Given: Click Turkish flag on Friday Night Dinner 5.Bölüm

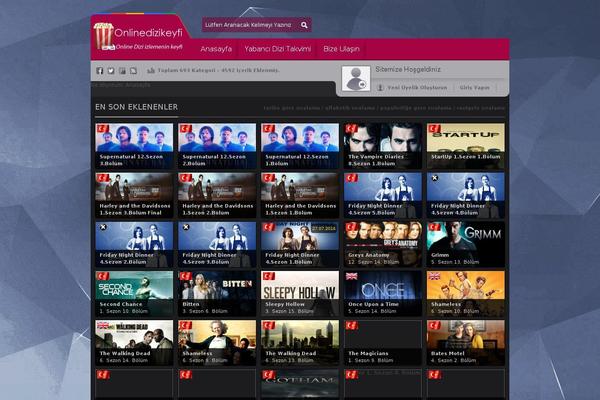Looking at the screenshot, I should tap(351, 178).
